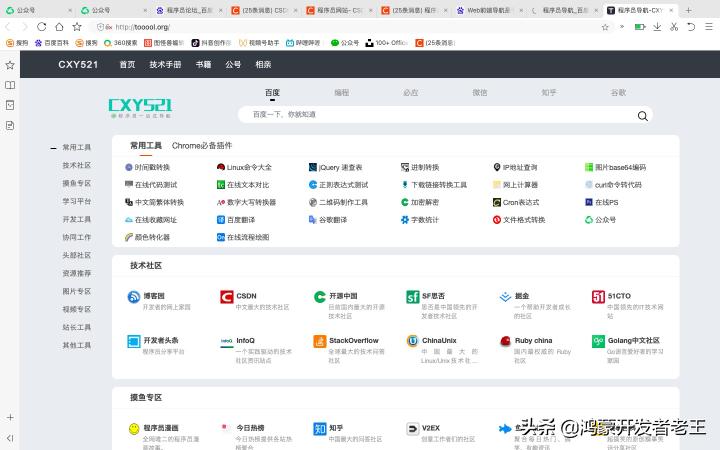Go to 站长工具 in left sidebar
Image resolution: width=720 pixels, height=450 pixels.
coord(77,327)
